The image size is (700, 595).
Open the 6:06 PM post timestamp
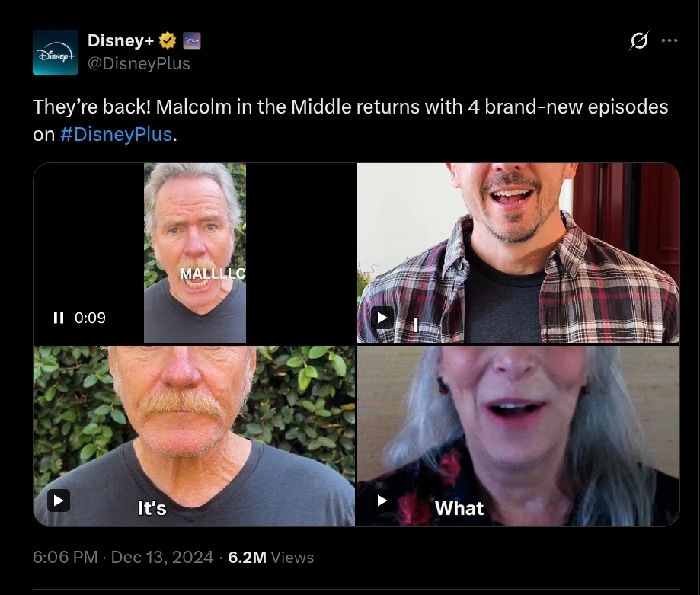pos(66,557)
